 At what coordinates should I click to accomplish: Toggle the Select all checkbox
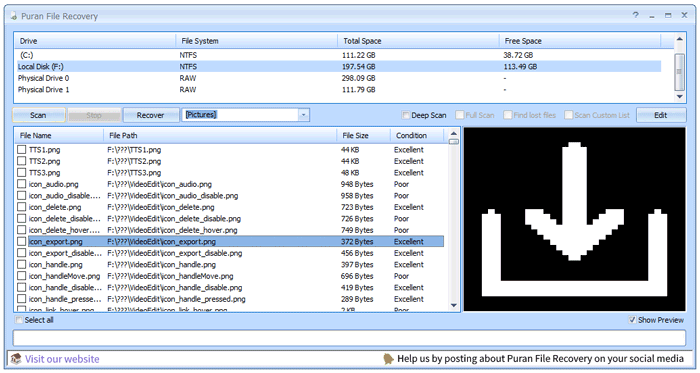point(19,320)
